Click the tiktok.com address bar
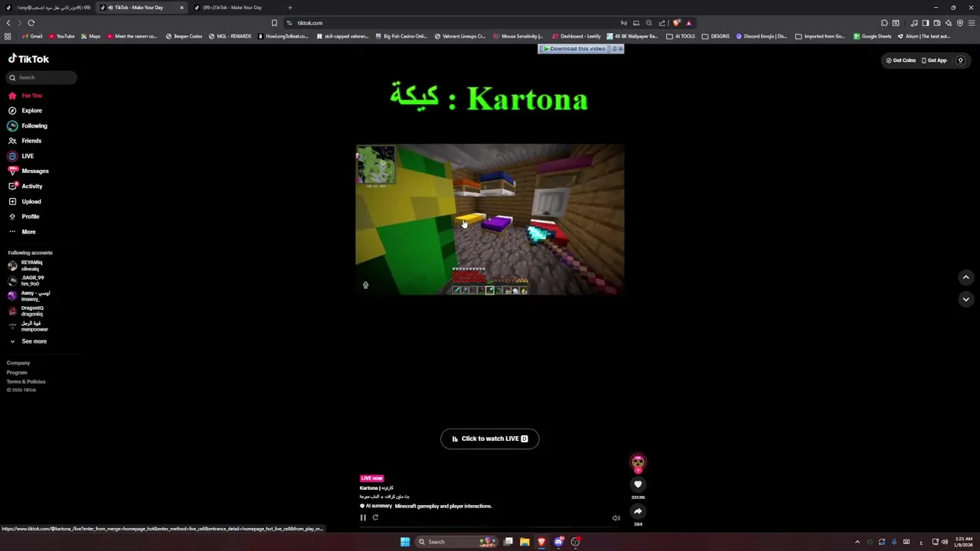 pyautogui.click(x=452, y=23)
